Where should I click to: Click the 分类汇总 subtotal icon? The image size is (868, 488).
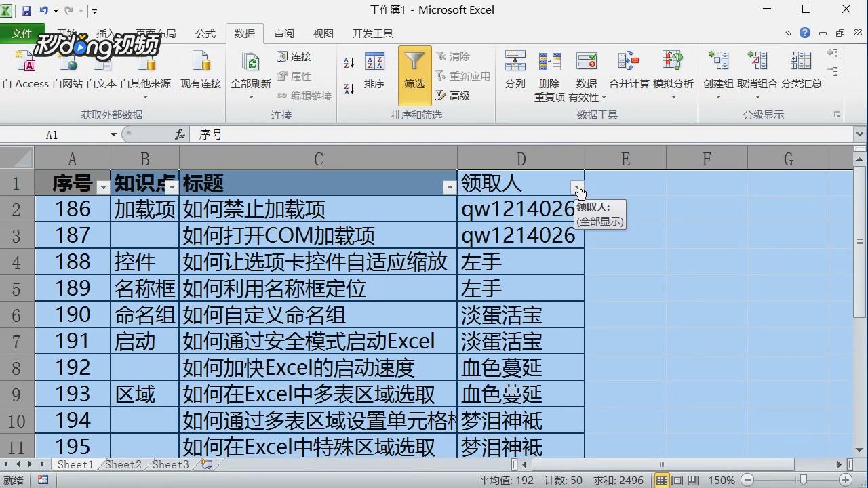(x=801, y=61)
